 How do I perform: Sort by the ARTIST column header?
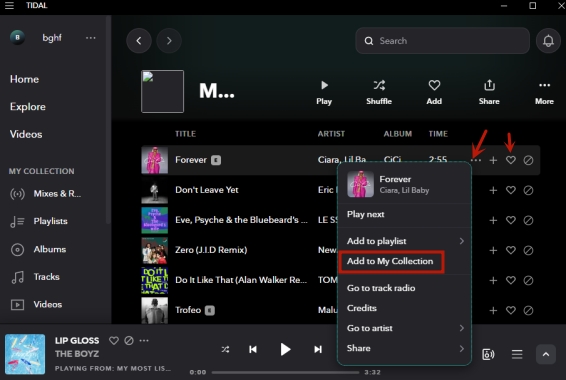point(331,134)
